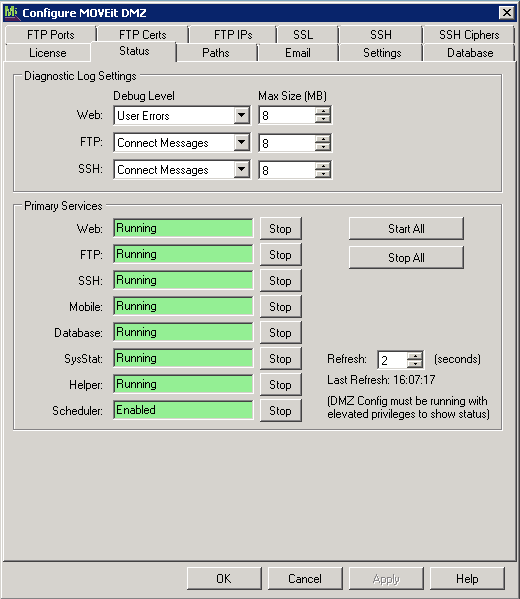The height and width of the screenshot is (599, 520).
Task: Switch to the SSH Ciphers tab
Action: (469, 35)
